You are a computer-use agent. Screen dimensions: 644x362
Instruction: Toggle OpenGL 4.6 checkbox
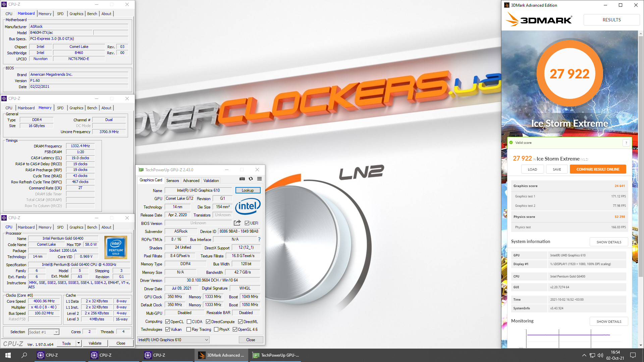point(235,329)
